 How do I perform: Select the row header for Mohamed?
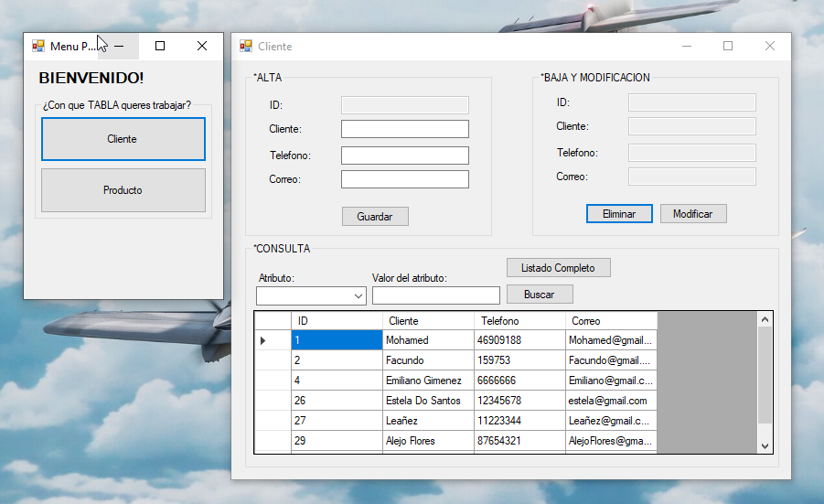(272, 340)
